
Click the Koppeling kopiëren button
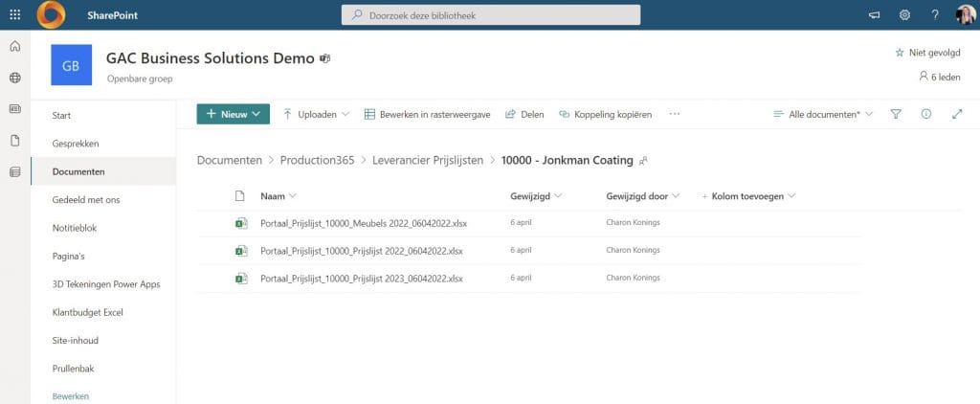605,114
